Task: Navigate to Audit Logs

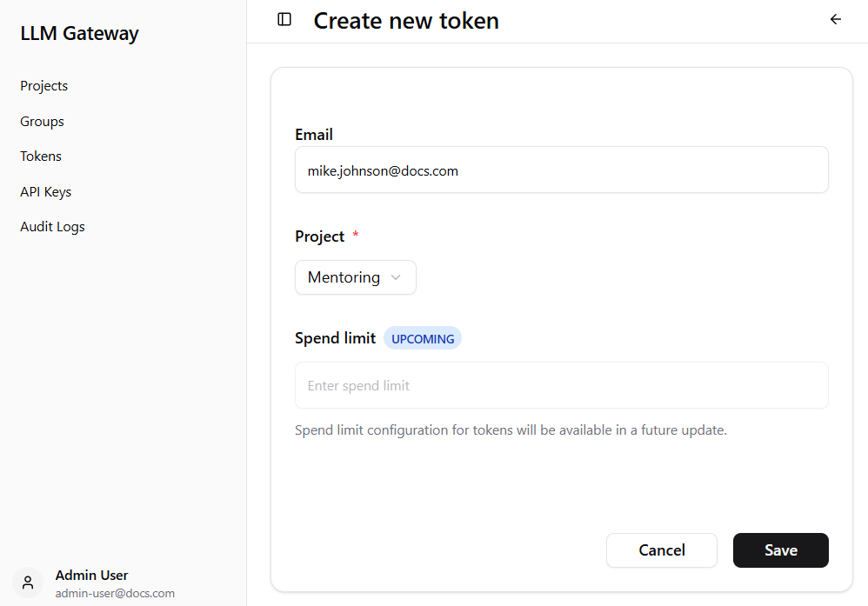Action: coord(52,226)
